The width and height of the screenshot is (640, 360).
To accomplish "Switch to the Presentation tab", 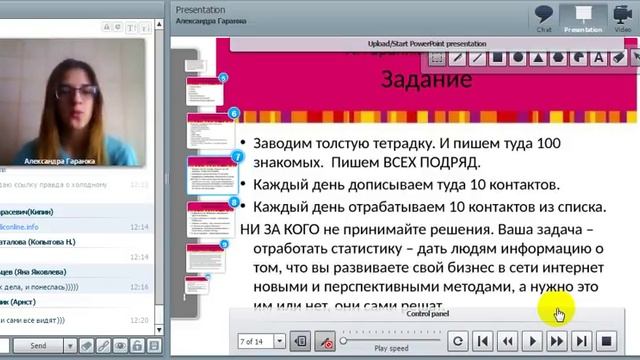I will pyautogui.click(x=583, y=19).
